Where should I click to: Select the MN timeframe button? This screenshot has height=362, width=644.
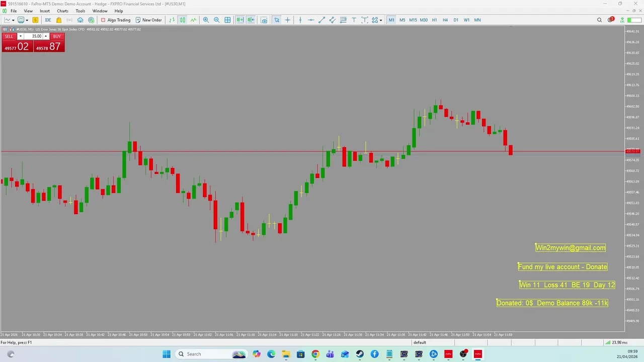(x=477, y=20)
